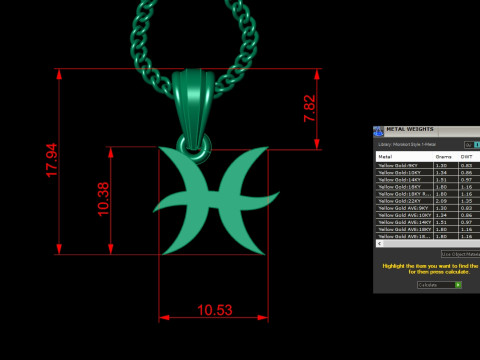Viewport: 480px width, 360px height.
Task: Click the DWT column header
Action: 469,157
